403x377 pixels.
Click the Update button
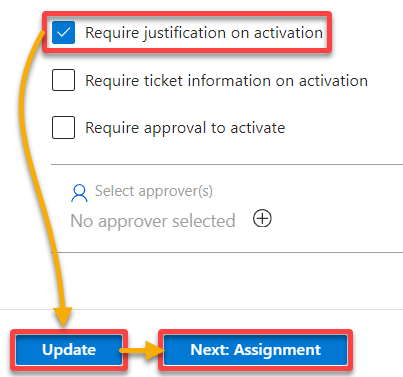(69, 350)
